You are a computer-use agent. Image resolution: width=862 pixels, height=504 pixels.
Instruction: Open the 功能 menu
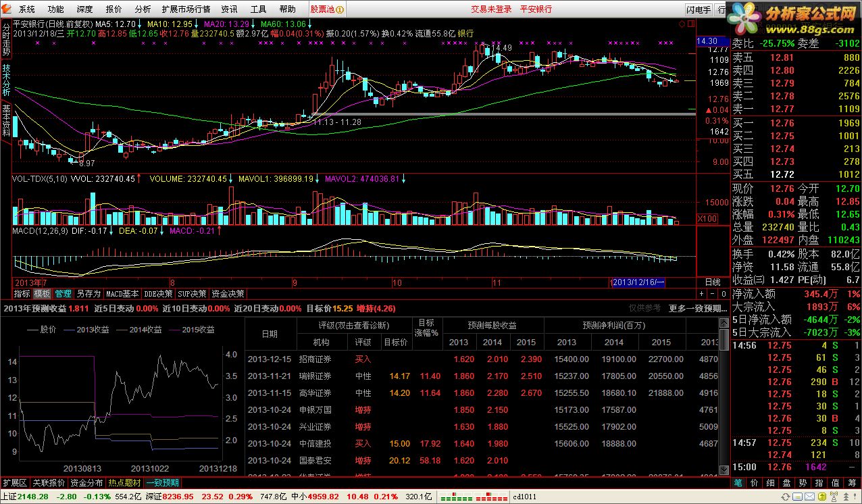(56, 9)
